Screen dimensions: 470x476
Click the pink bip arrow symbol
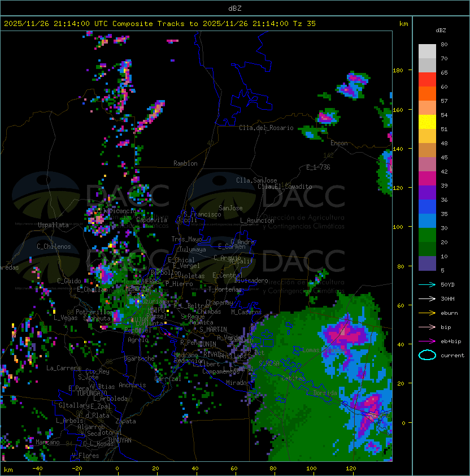[427, 327]
